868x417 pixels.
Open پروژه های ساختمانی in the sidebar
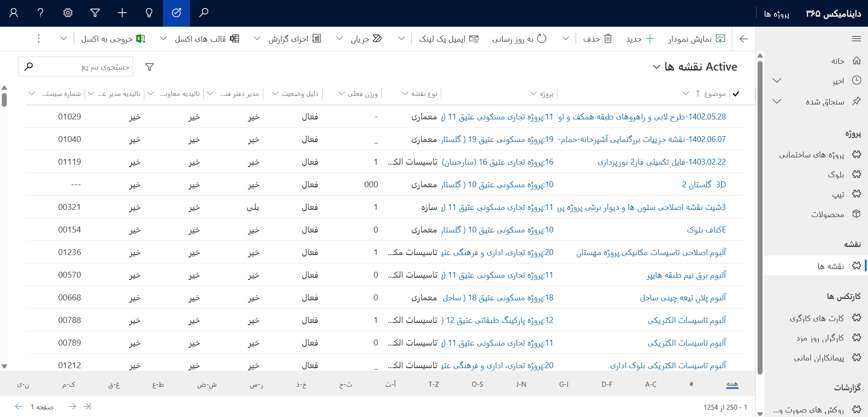click(811, 155)
